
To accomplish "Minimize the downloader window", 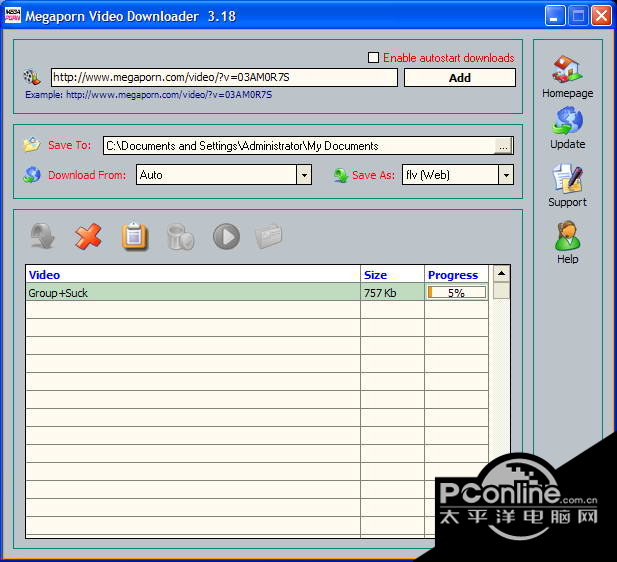I will tap(554, 16).
